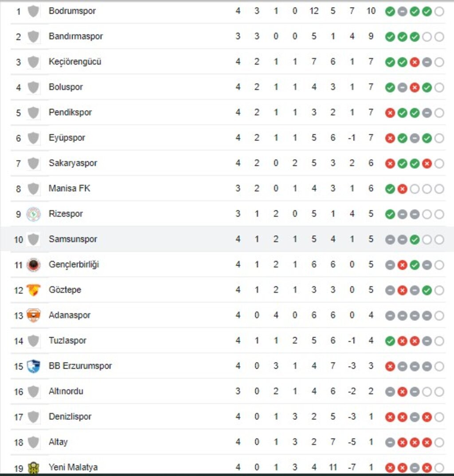Click the Gençlerbirliği club crest
The image size is (454, 476).
click(33, 265)
